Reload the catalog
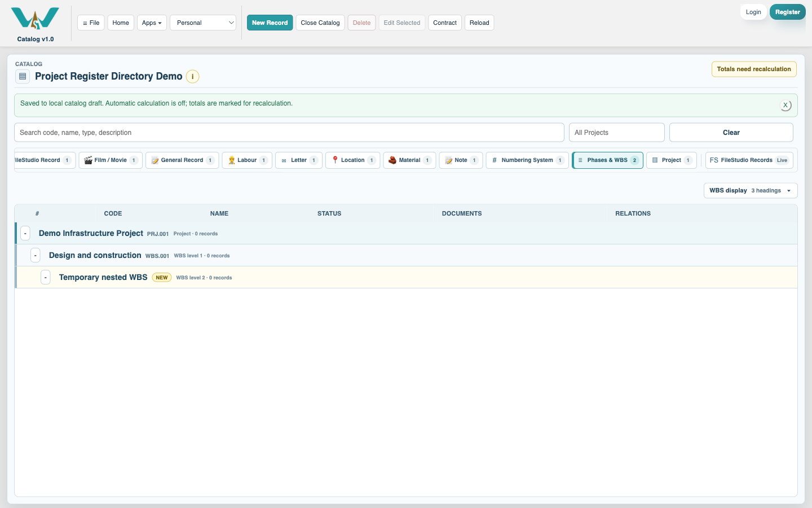Screen dimensions: 812x508 point(479,23)
